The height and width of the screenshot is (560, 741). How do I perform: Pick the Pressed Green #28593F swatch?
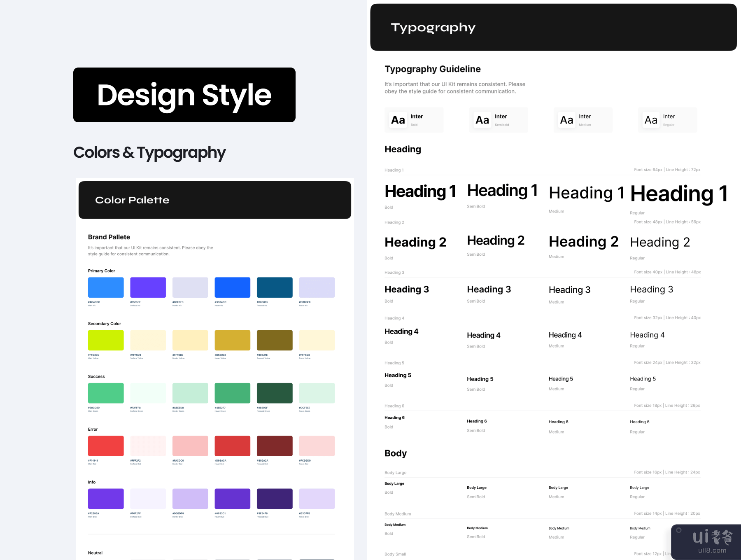275,393
